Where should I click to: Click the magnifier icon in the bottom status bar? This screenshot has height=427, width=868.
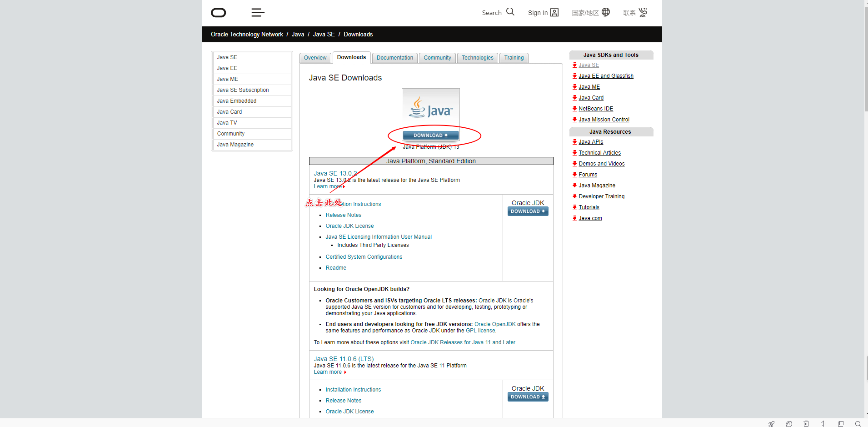(858, 424)
